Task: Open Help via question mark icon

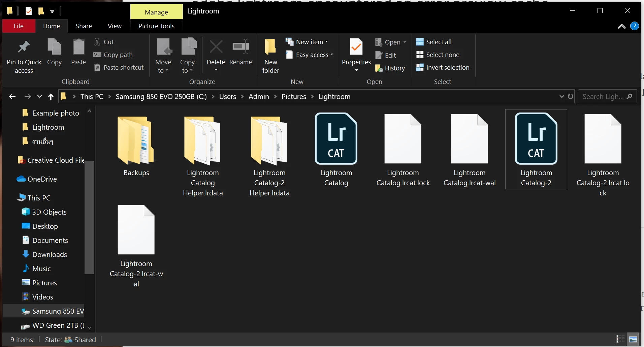Action: coord(635,26)
